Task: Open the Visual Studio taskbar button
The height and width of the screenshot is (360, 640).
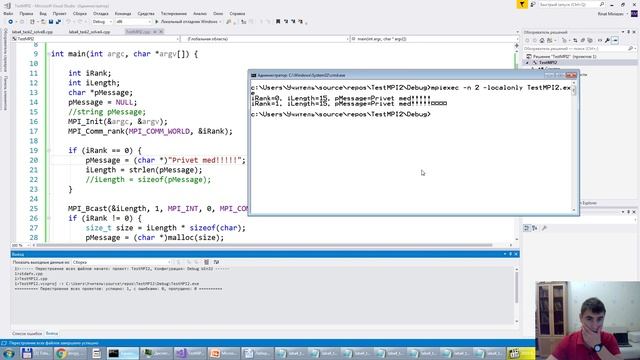Action: pos(189,353)
